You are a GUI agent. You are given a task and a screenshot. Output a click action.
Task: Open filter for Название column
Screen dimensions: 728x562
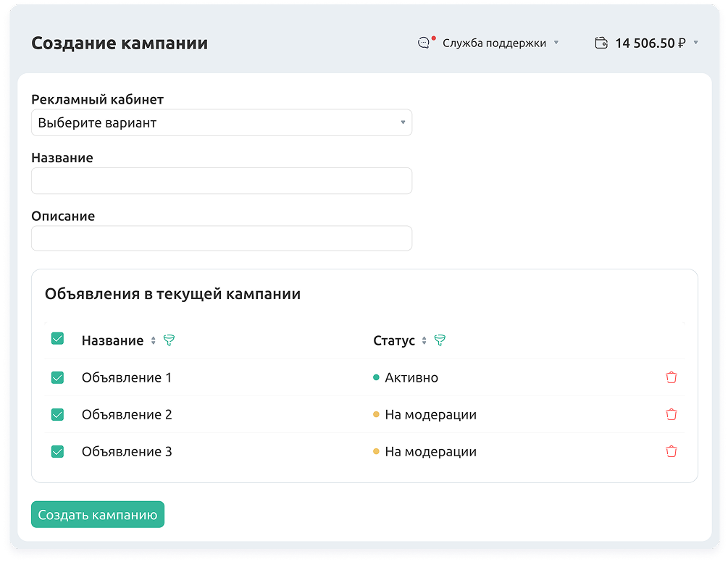170,340
